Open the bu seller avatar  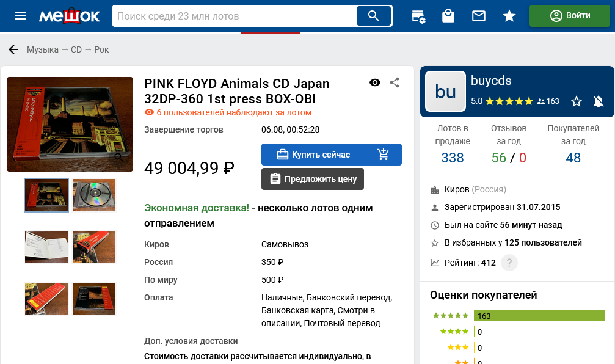(446, 92)
